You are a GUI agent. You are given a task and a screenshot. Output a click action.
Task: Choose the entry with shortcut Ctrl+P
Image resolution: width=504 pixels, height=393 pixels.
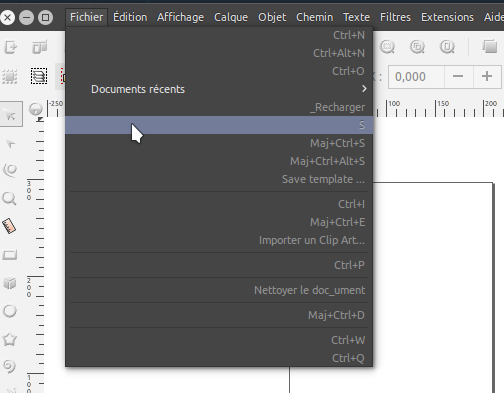coord(219,265)
